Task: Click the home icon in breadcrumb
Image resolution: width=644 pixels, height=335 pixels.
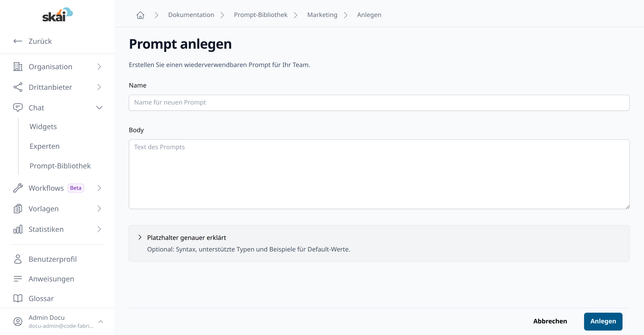Action: 140,15
